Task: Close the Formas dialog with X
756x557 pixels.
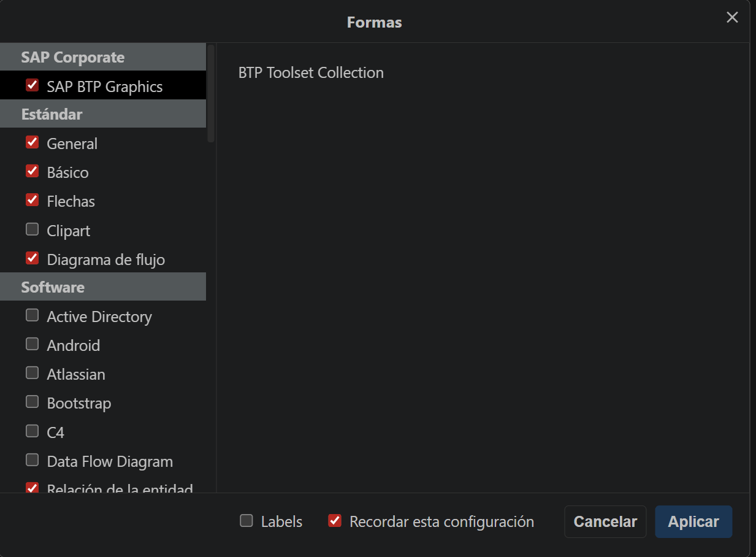Action: point(732,18)
